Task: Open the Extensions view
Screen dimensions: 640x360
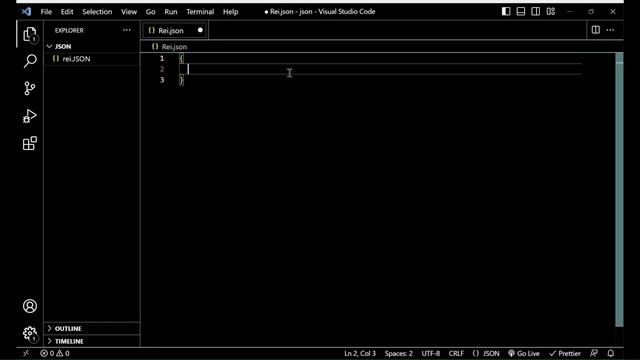Action: coord(30,143)
